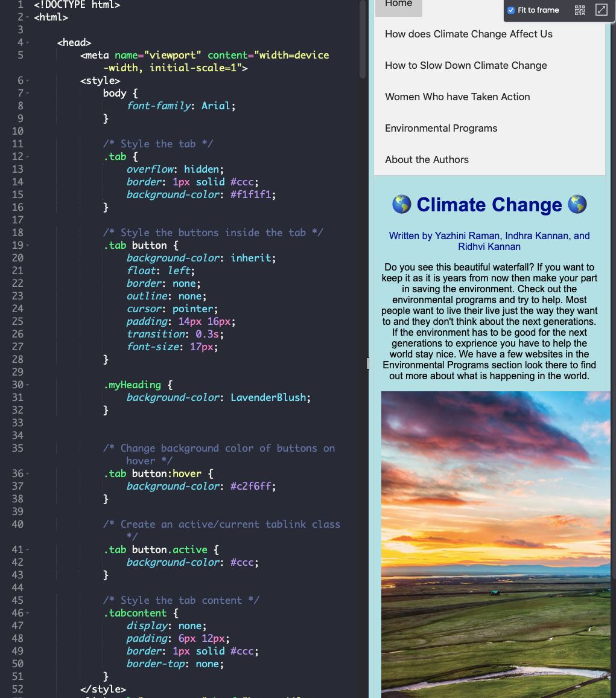The image size is (616, 698).
Task: Open the How to Slow Down Climate Change tab
Action: [466, 65]
